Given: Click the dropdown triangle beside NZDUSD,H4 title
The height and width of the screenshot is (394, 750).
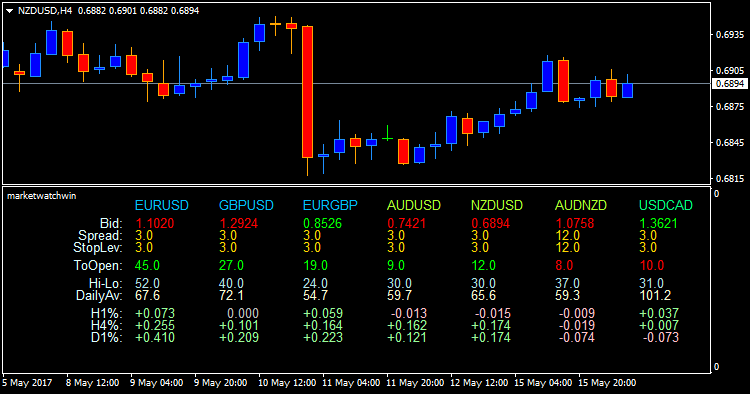Looking at the screenshot, I should tap(9, 11).
